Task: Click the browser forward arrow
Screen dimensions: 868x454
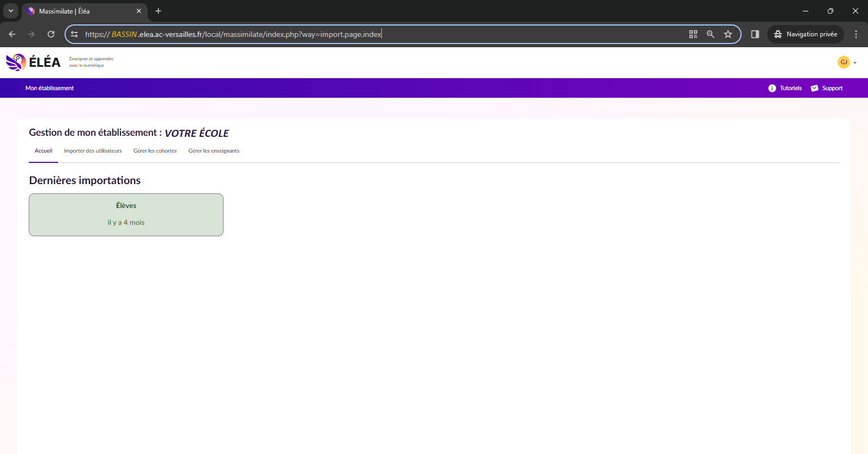Action: pos(31,34)
